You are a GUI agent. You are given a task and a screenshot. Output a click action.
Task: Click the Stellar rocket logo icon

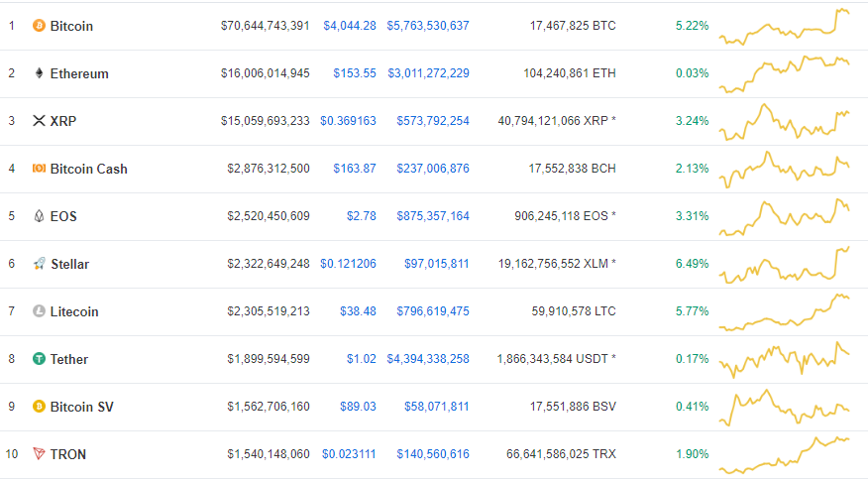click(40, 264)
